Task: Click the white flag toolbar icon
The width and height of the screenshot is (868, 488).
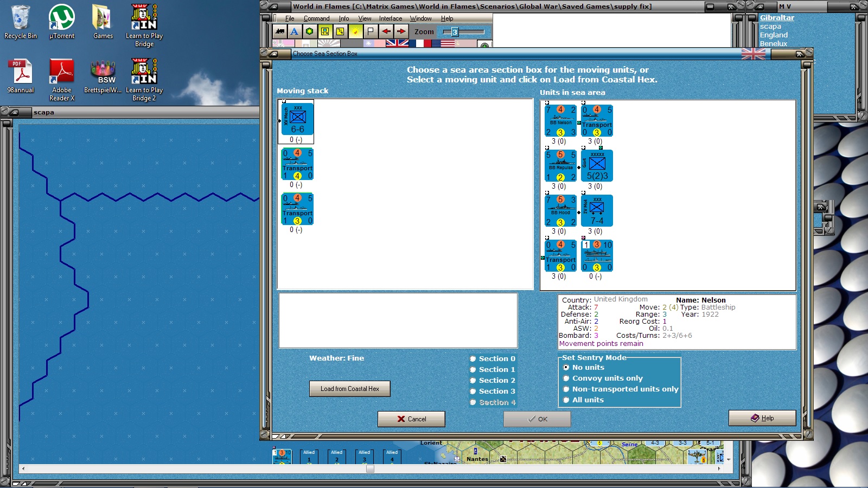Action: pos(371,31)
